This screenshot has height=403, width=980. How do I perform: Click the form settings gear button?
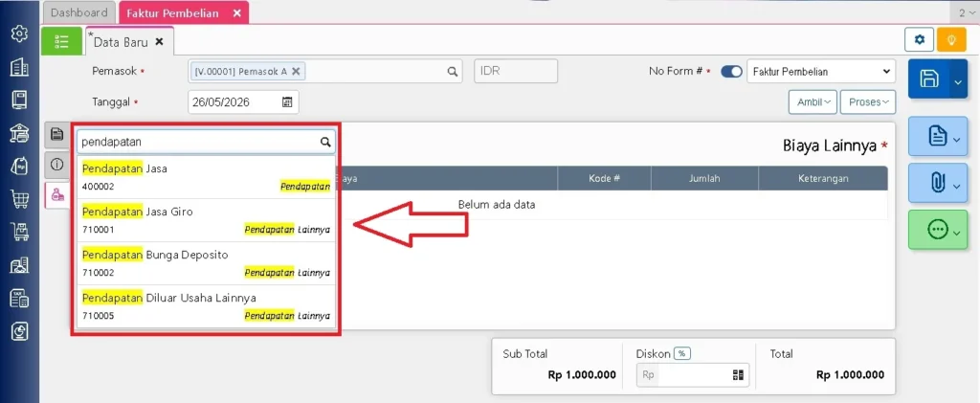(x=920, y=40)
